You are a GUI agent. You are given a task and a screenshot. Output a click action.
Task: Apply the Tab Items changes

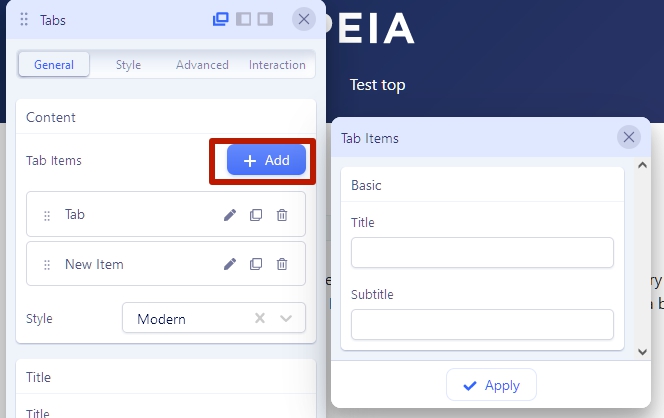pyautogui.click(x=491, y=385)
